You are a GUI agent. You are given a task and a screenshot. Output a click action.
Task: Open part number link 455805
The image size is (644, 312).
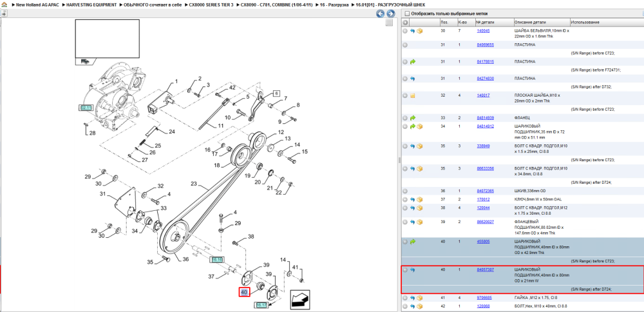coord(483,242)
